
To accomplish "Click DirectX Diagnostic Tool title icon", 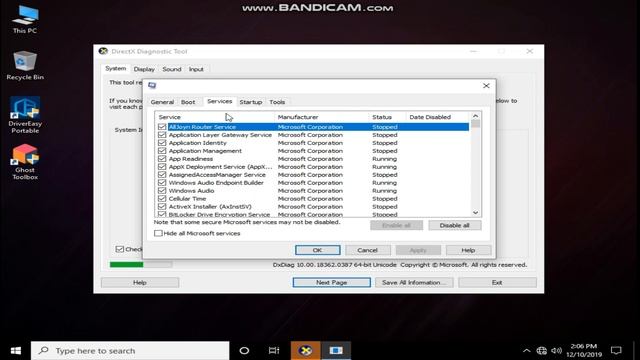I will click(103, 51).
